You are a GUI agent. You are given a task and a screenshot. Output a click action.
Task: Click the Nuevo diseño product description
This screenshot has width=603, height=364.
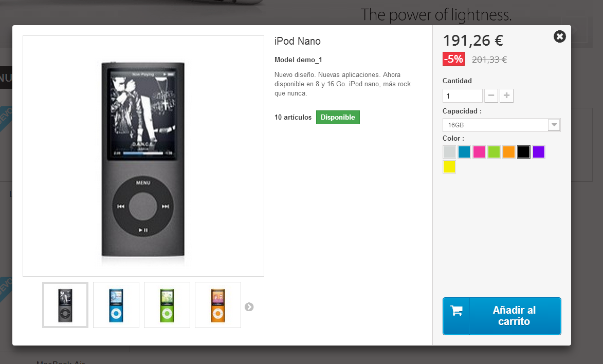coord(343,84)
